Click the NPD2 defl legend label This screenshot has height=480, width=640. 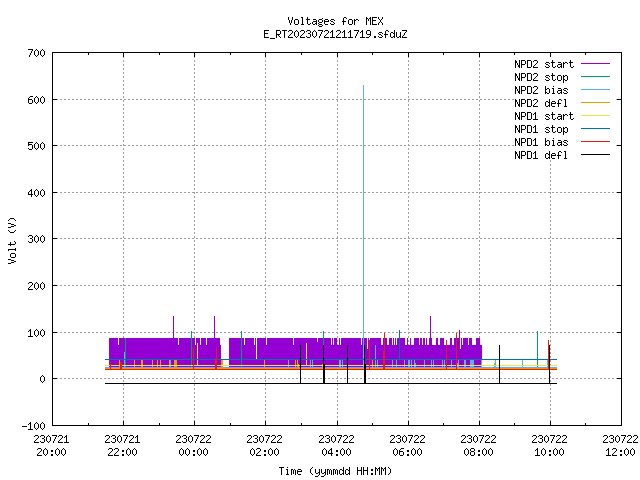pos(541,103)
